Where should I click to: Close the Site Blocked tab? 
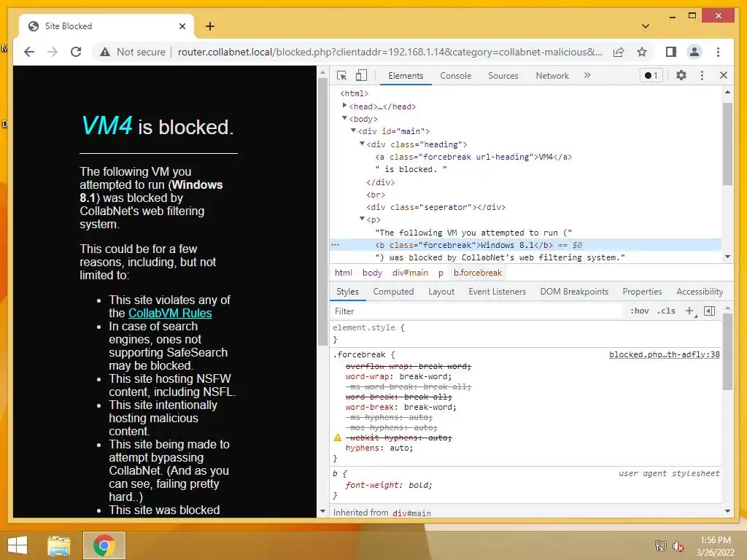[x=182, y=26]
